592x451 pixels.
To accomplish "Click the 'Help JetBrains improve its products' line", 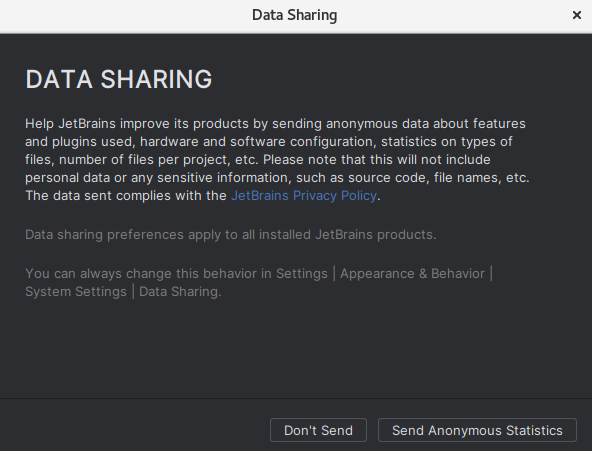I will 275,124.
